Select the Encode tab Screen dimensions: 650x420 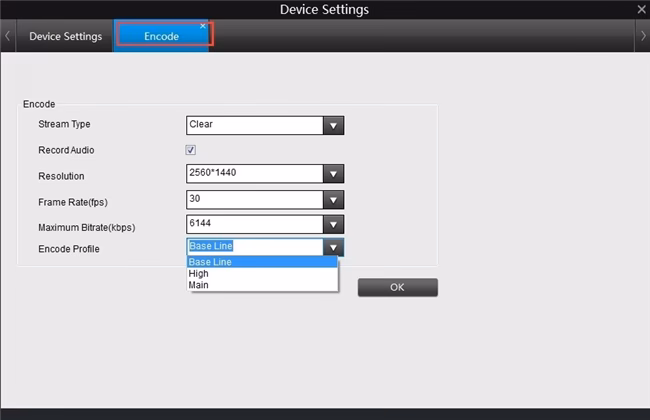161,37
